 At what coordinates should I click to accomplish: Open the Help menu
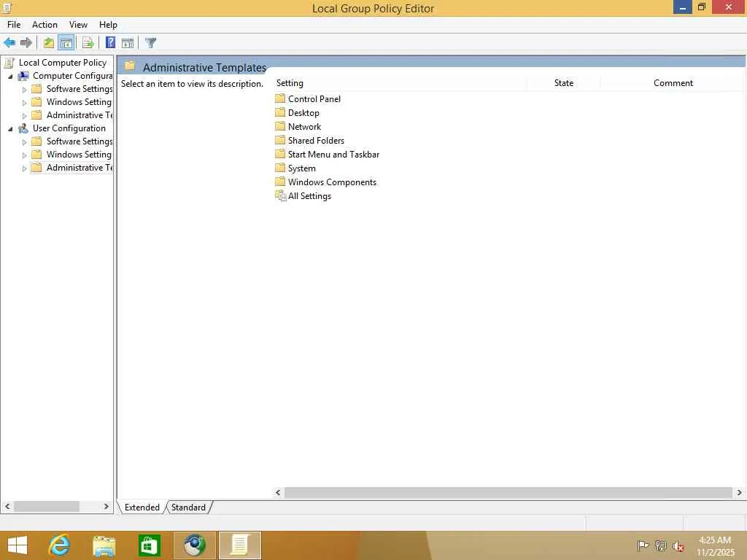pos(108,25)
